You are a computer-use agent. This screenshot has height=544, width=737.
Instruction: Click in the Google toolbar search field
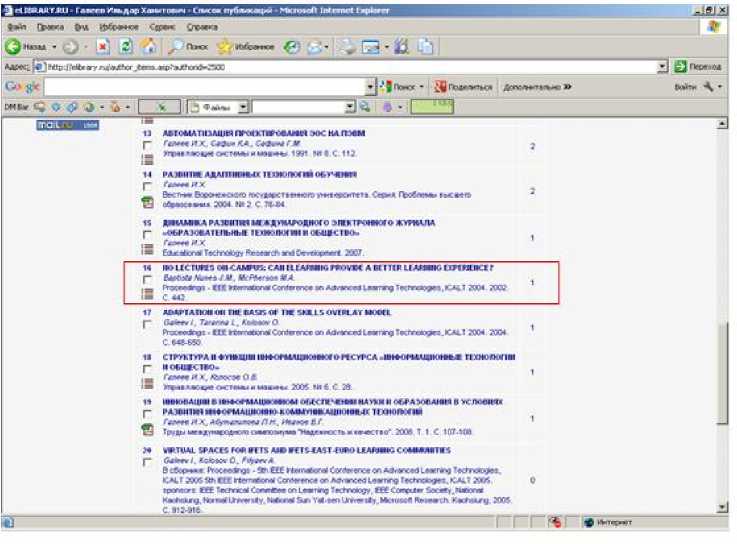point(200,87)
